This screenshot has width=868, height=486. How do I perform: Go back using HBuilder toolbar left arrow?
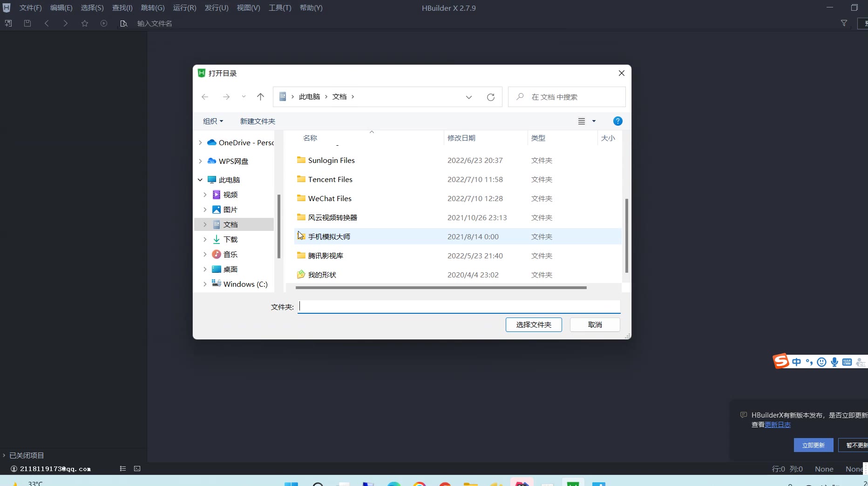(47, 23)
